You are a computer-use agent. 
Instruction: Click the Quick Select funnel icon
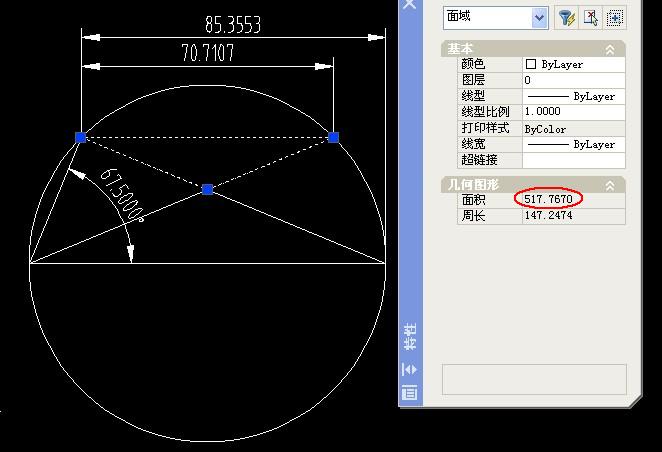click(566, 18)
